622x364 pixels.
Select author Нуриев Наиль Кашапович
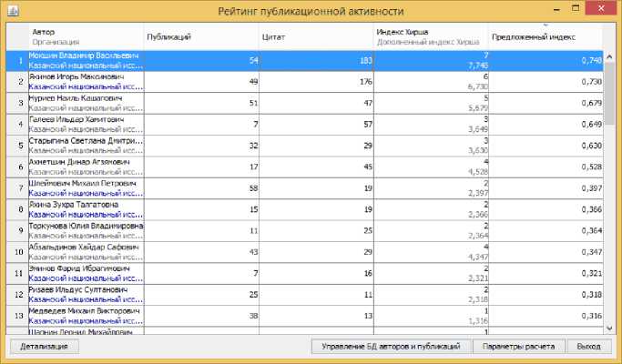76,98
